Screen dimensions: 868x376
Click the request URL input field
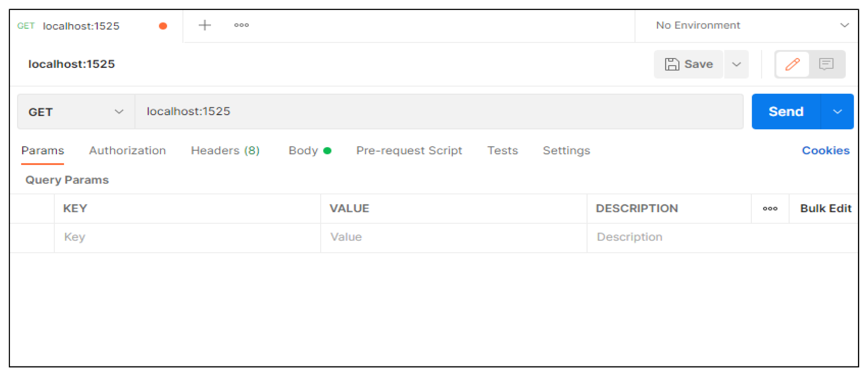(x=438, y=112)
